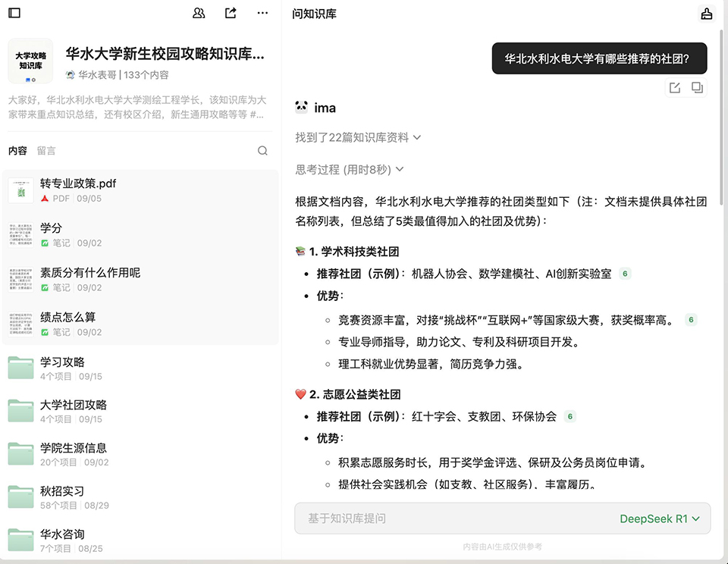
Task: Open 转专业政策.pdf file
Action: 78,183
